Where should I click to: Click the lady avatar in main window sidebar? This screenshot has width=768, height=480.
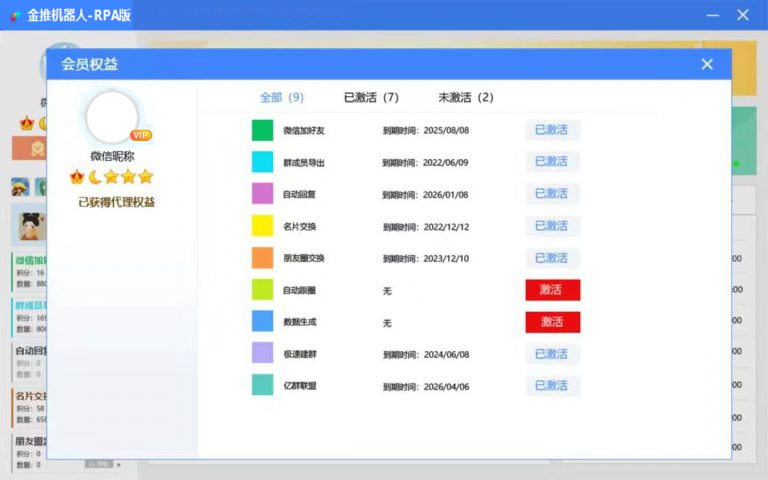coord(31,226)
